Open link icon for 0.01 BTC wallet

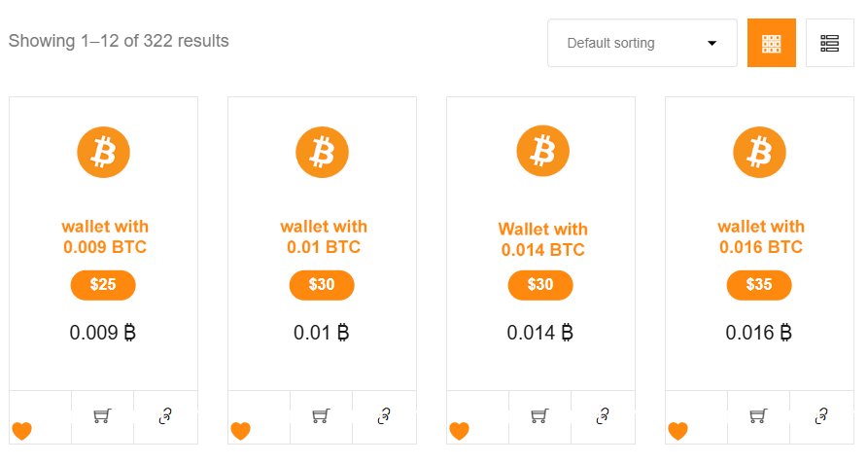[x=384, y=416]
